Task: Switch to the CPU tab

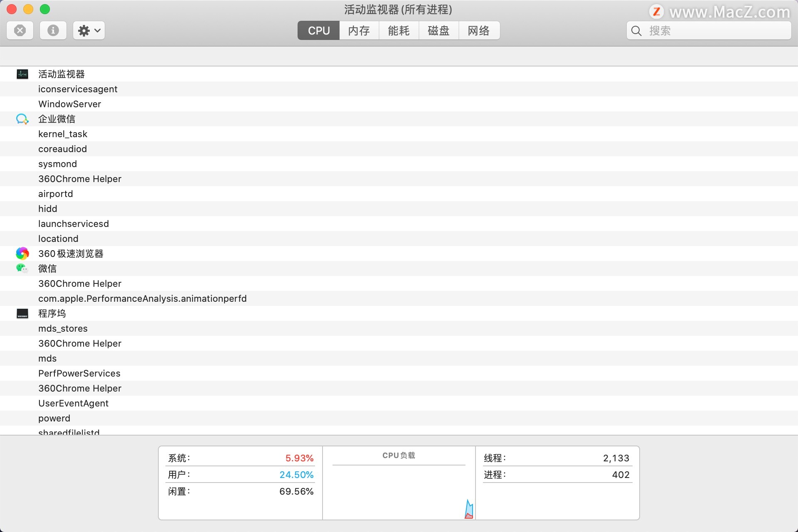Action: [x=319, y=30]
